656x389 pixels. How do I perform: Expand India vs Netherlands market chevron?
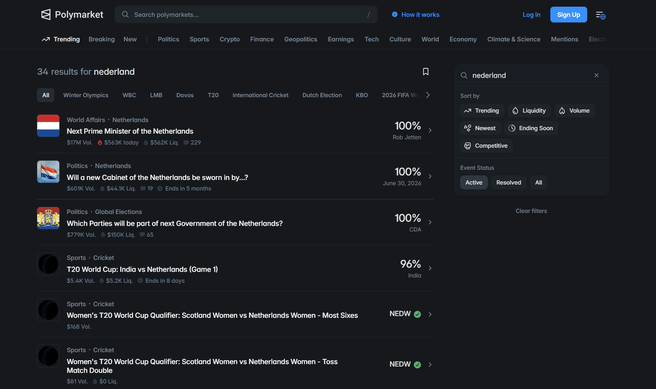(430, 269)
